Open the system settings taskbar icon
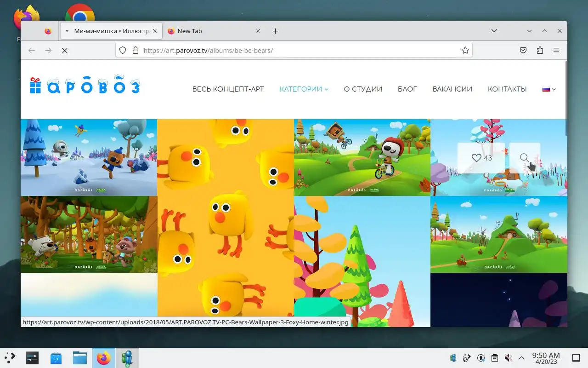 click(32, 357)
